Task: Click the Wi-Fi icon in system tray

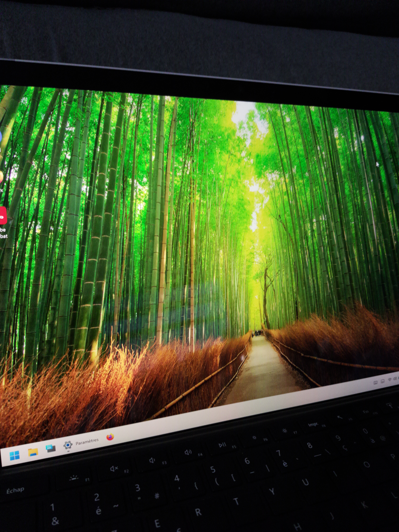Action: coord(390,379)
